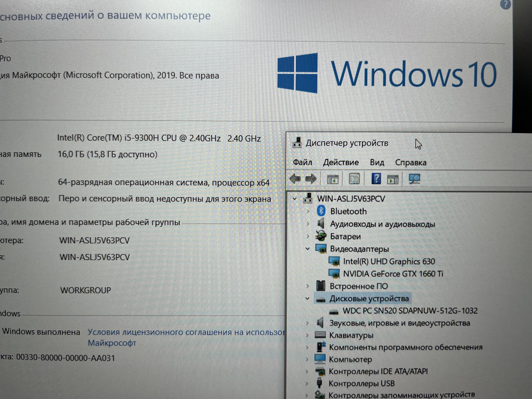Select the WDC PC SN520 disk drive

[x=410, y=311]
